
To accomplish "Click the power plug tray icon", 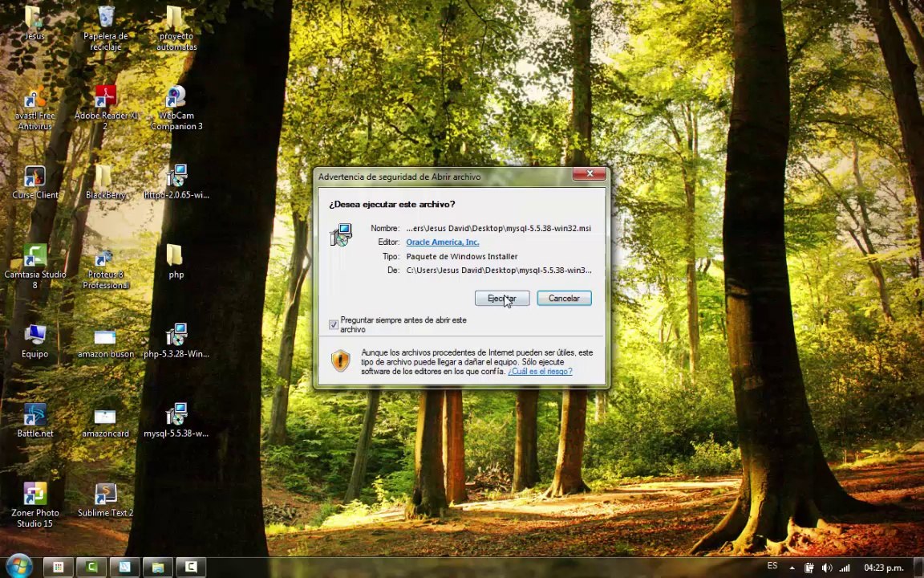I will (x=809, y=568).
